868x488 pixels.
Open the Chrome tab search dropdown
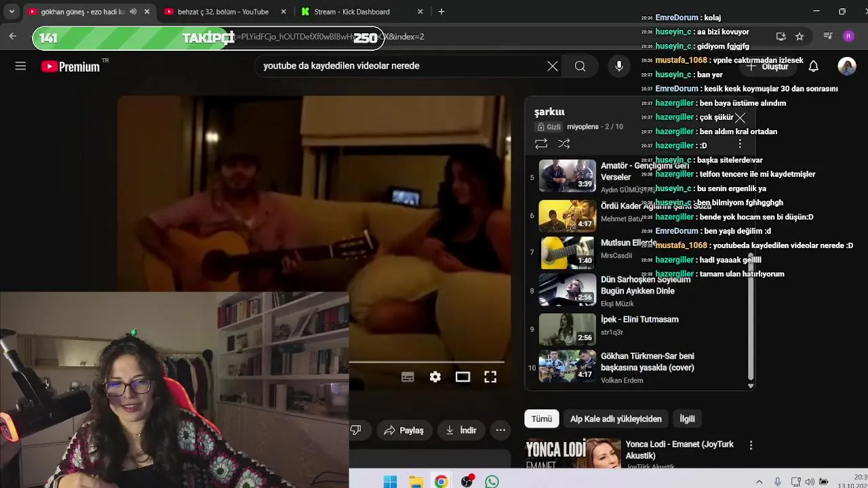click(x=12, y=12)
